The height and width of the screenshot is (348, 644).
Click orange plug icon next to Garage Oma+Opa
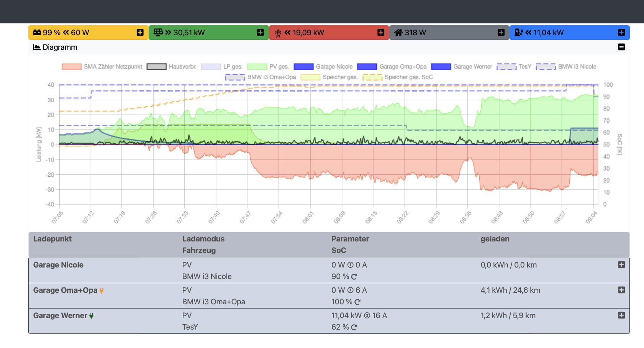coord(102,291)
